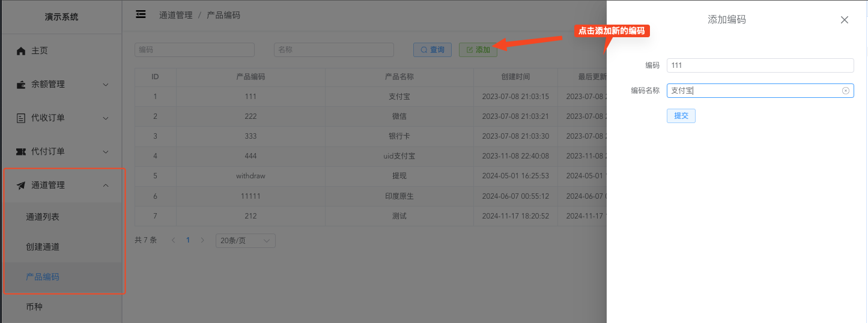
Task: Click the 共 7 条 total count text
Action: coord(145,240)
